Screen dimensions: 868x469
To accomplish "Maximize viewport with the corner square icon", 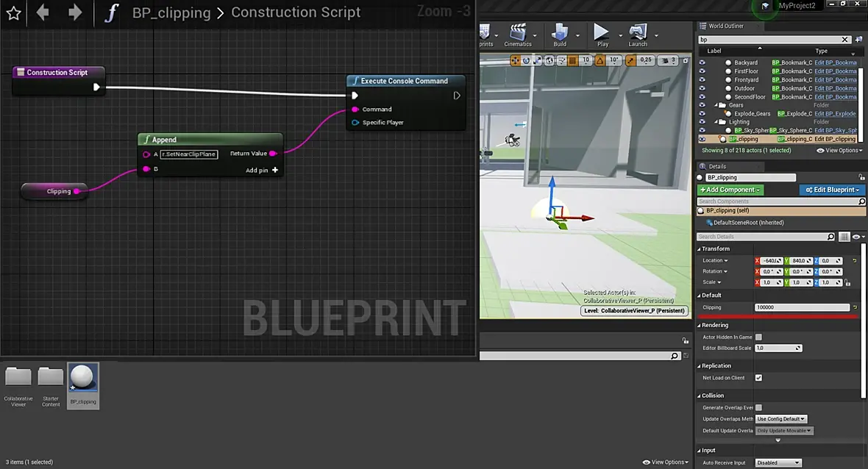I will (x=686, y=60).
